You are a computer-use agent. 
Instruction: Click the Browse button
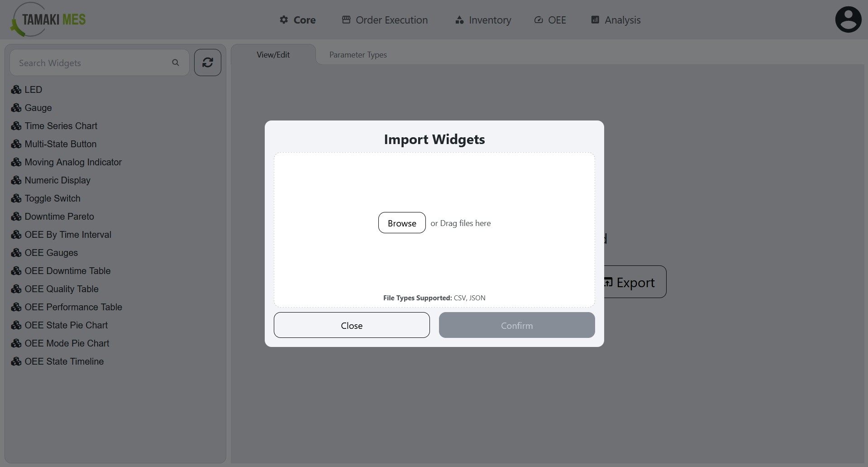pyautogui.click(x=401, y=222)
